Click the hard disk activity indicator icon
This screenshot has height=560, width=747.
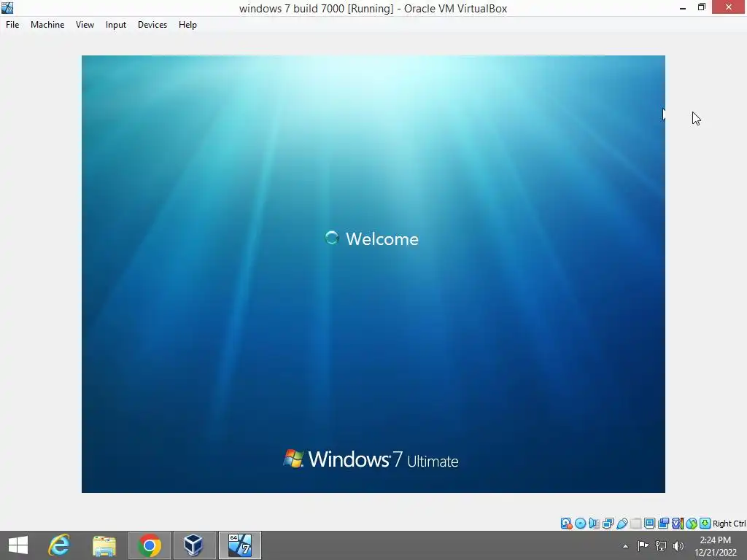click(x=566, y=524)
